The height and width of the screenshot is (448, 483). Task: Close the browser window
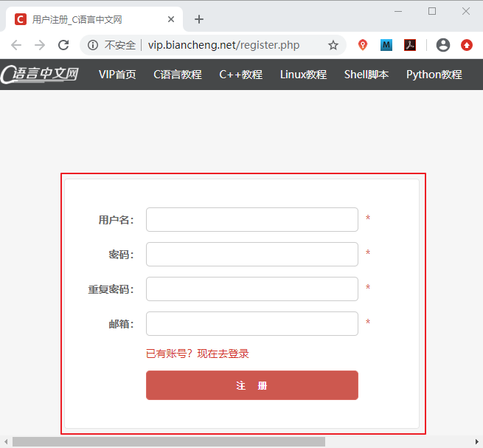pyautogui.click(x=466, y=11)
